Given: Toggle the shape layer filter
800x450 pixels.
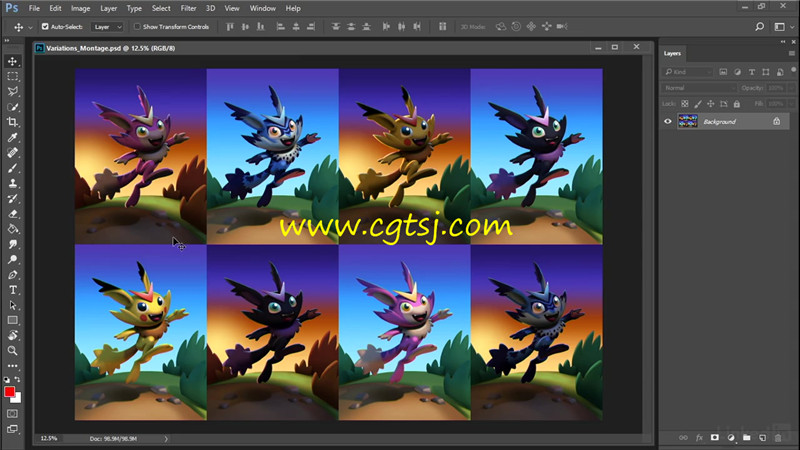Looking at the screenshot, I should tap(766, 72).
